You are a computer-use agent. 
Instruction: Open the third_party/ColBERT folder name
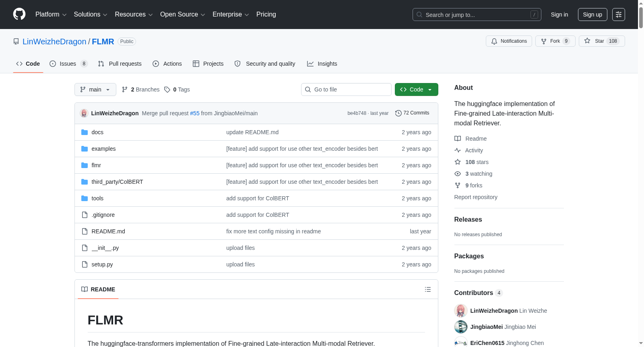[117, 182]
